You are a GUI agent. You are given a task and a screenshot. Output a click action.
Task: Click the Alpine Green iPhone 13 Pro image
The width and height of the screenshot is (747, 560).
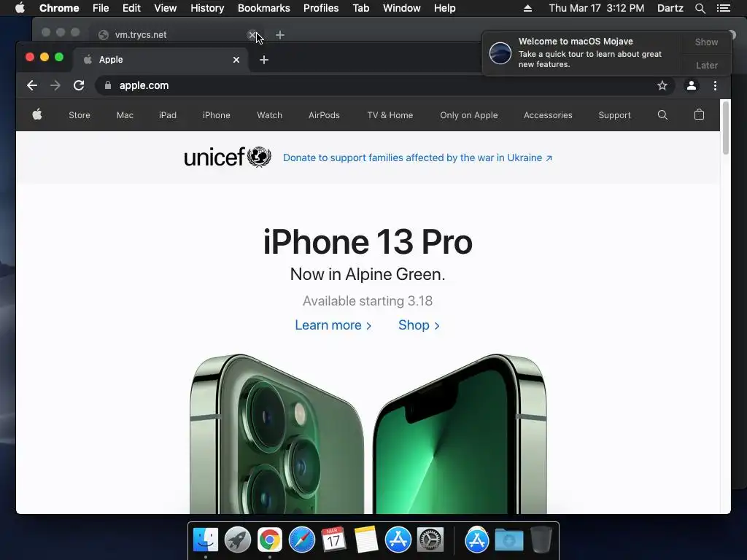[x=368, y=433]
